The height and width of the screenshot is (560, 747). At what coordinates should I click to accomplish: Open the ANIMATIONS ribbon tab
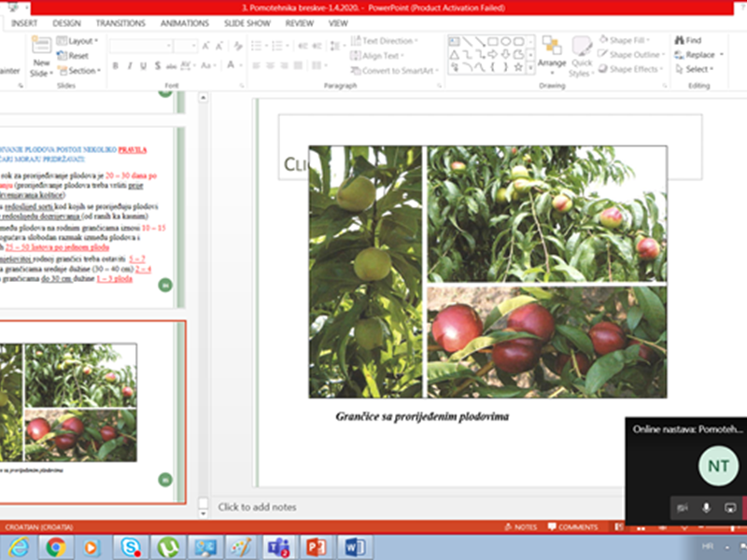(184, 22)
